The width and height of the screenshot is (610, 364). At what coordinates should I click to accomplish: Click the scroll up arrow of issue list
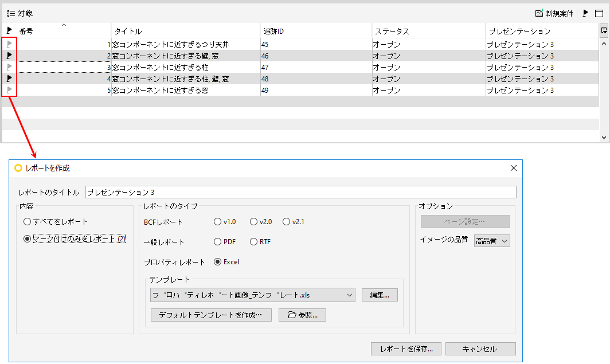(604, 44)
